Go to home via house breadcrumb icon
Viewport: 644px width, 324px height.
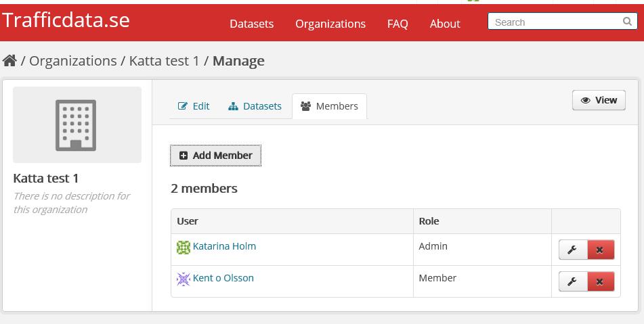tap(9, 61)
